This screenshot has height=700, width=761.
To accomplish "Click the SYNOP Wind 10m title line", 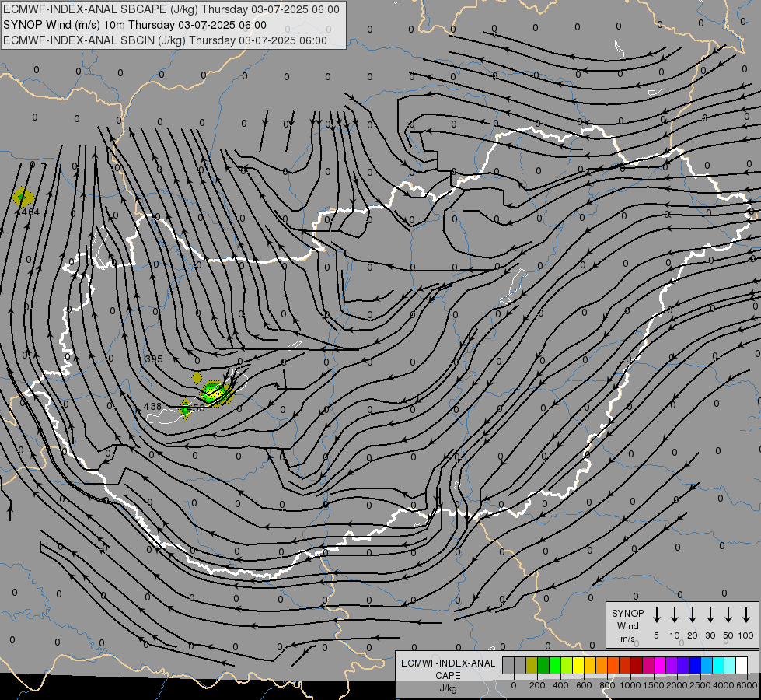I will point(135,25).
